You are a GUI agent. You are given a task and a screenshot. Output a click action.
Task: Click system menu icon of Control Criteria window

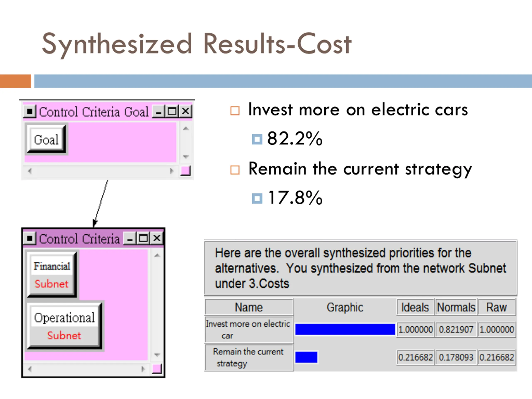[x=30, y=238]
